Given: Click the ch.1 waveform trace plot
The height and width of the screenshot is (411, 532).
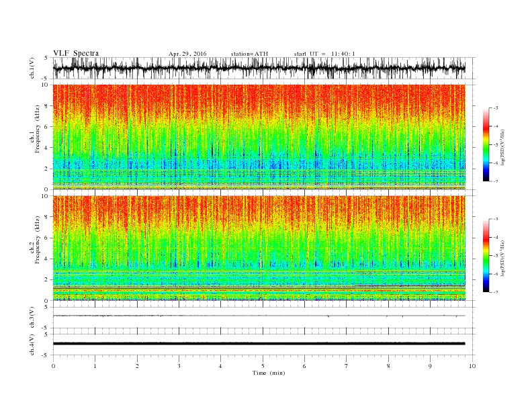Looking at the screenshot, I should click(259, 68).
